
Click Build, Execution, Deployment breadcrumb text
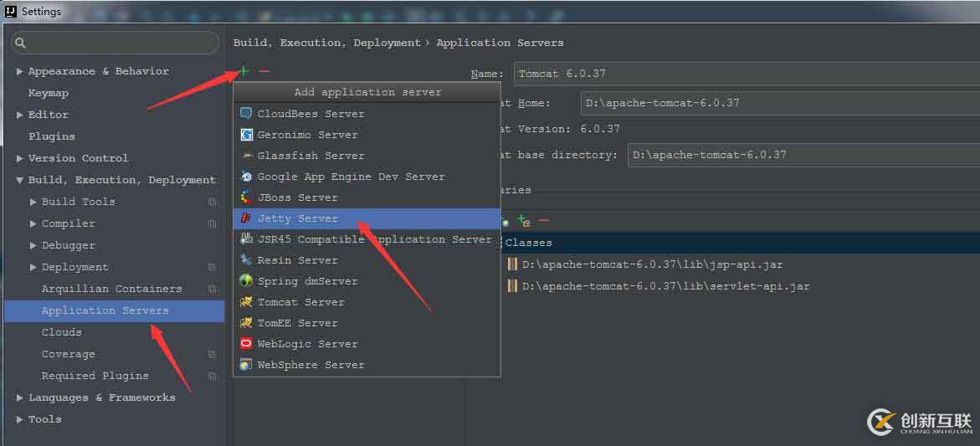(x=327, y=44)
